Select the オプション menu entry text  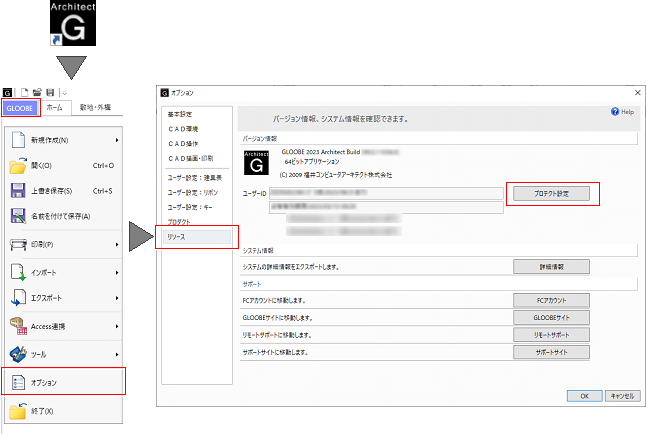coord(44,383)
